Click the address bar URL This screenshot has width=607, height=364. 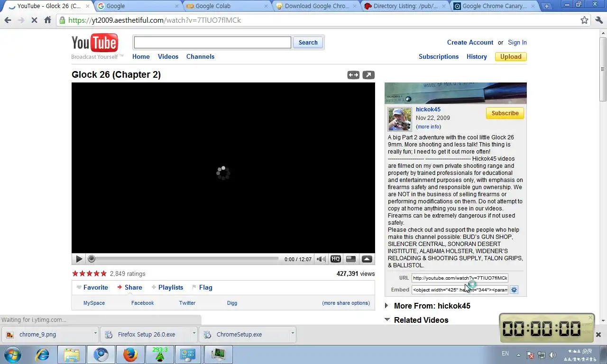pyautogui.click(x=155, y=20)
